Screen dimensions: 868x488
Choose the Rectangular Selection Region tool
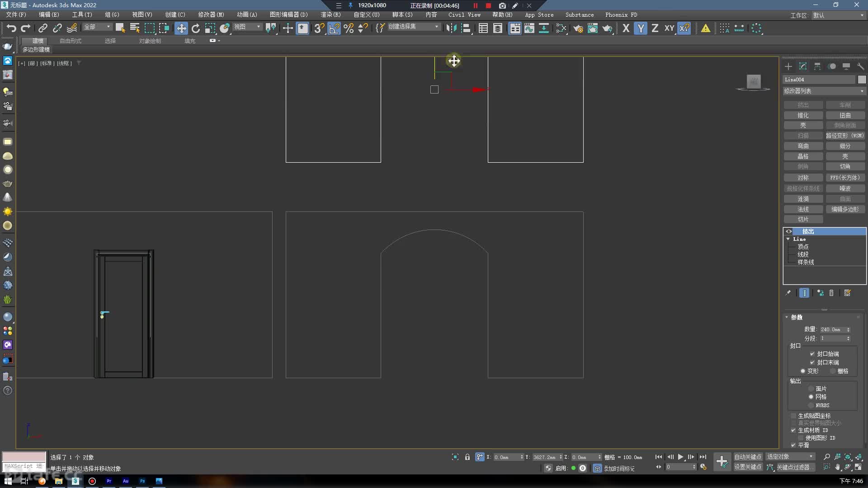click(x=149, y=28)
